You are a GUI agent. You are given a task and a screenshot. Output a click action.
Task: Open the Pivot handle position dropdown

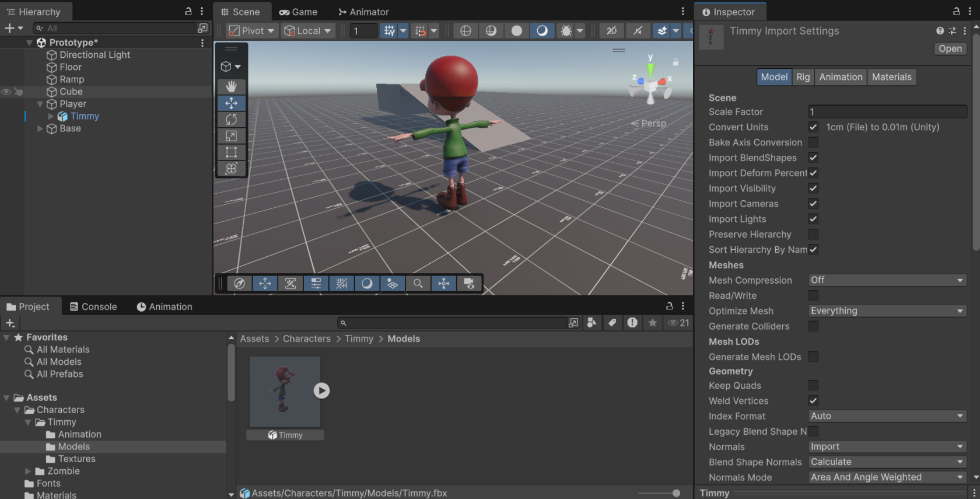coord(251,31)
